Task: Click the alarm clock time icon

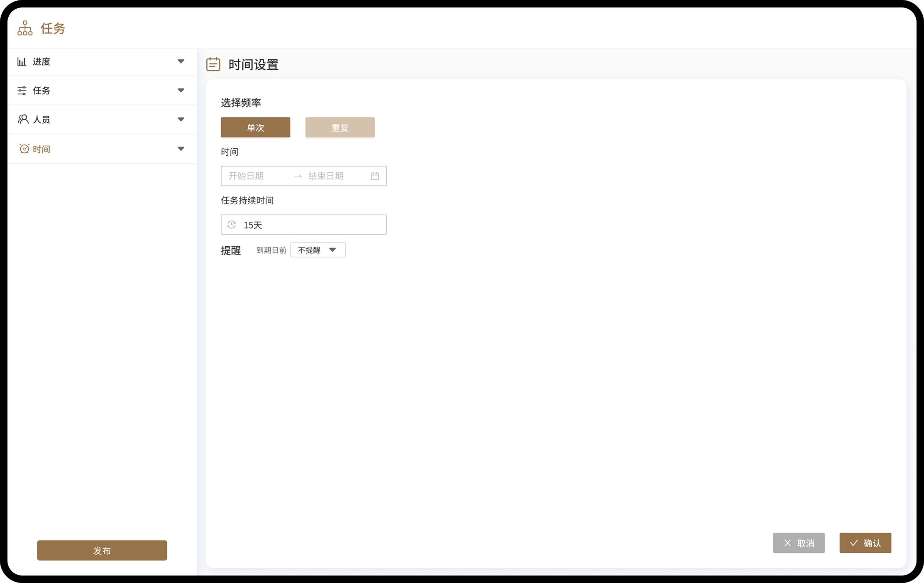Action: 24,149
